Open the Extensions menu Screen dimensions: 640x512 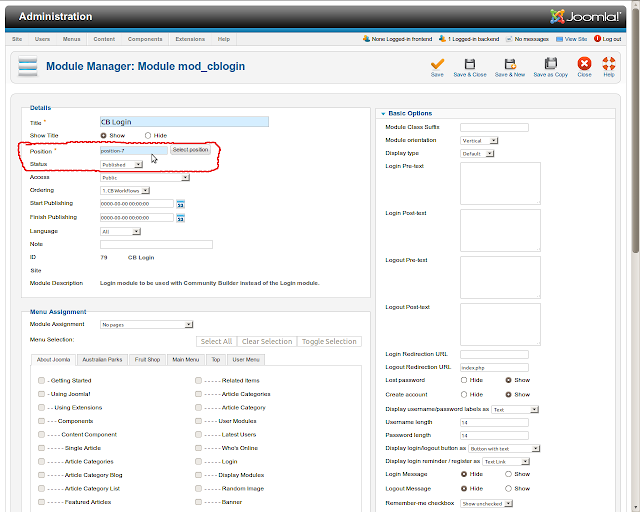[x=190, y=39]
